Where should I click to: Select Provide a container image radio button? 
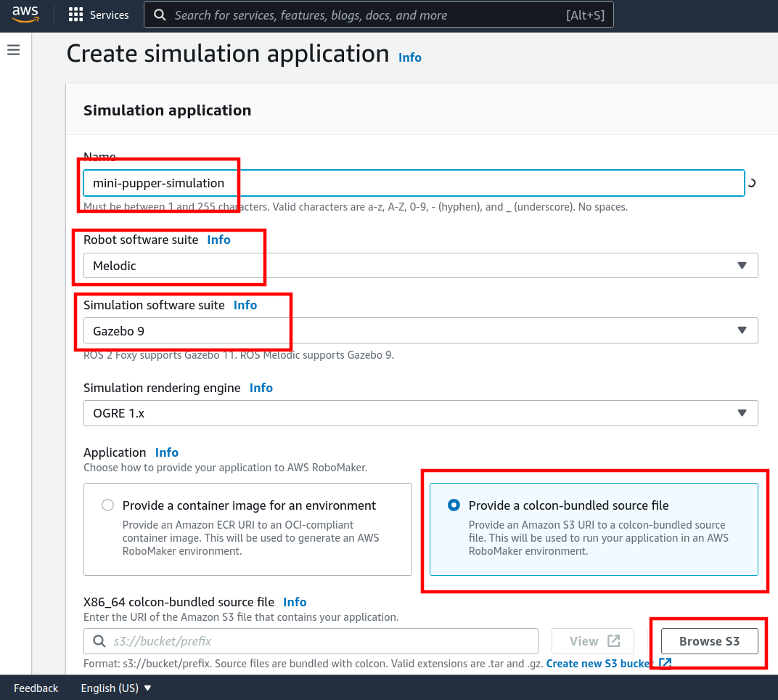(107, 505)
